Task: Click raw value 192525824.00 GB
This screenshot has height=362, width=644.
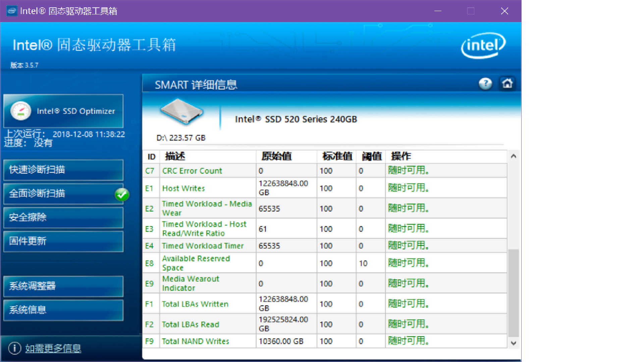Action: coord(283,324)
